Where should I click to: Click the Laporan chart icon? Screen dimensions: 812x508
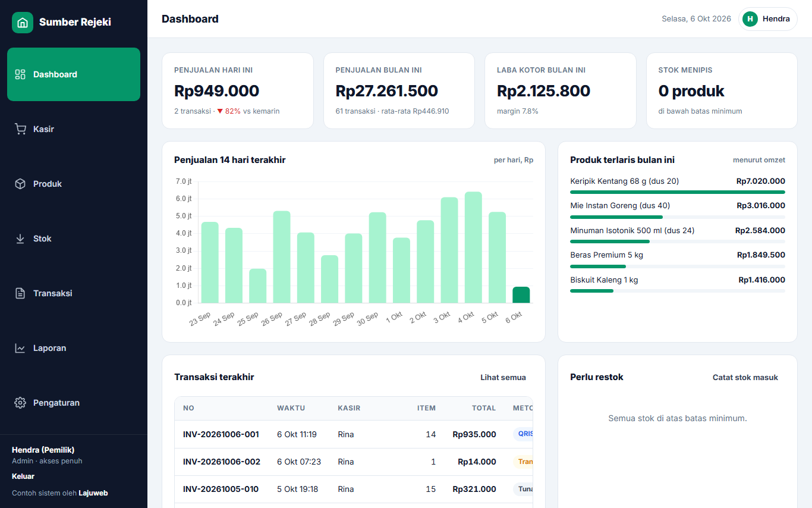click(x=20, y=348)
